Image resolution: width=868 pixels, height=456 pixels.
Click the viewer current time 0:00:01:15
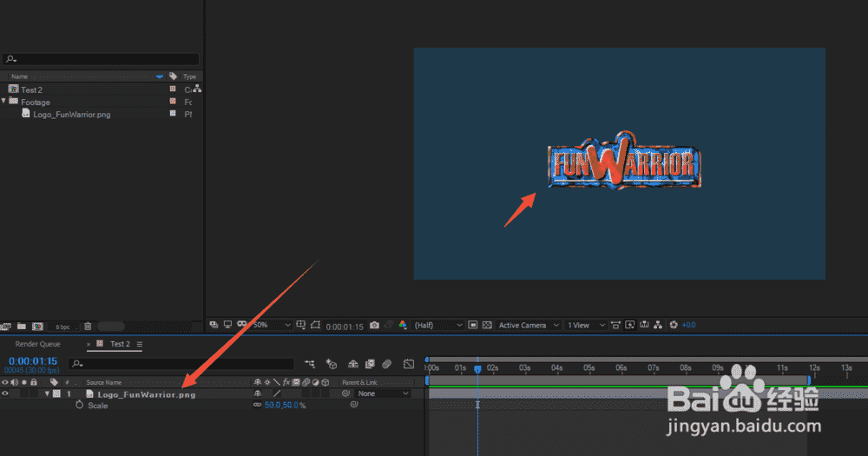click(345, 327)
